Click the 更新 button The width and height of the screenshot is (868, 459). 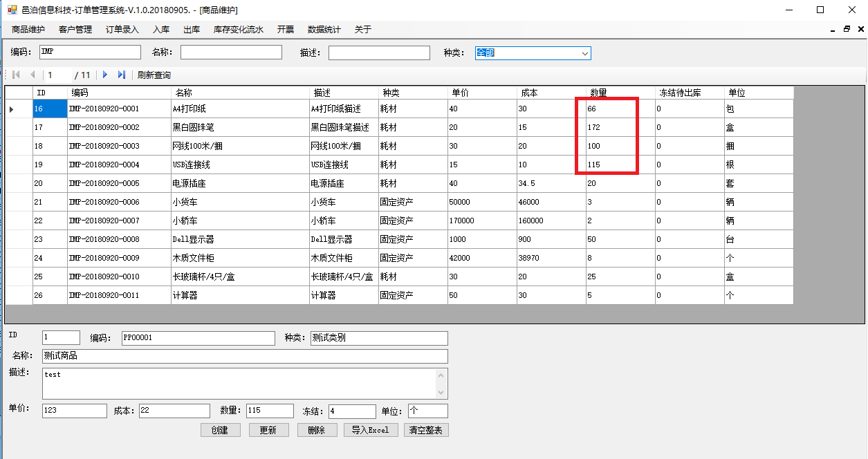click(x=268, y=430)
